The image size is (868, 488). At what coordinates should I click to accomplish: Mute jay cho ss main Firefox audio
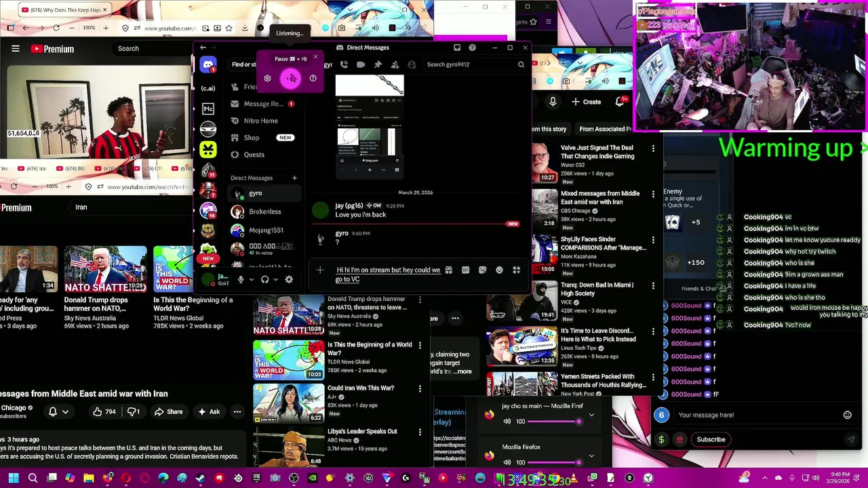[507, 422]
